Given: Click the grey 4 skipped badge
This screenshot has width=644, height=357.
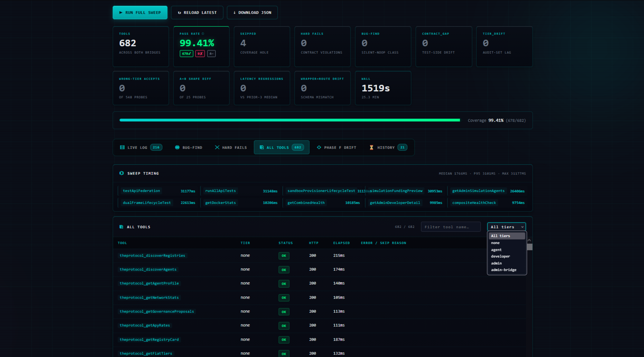Looking at the screenshot, I should click(211, 53).
